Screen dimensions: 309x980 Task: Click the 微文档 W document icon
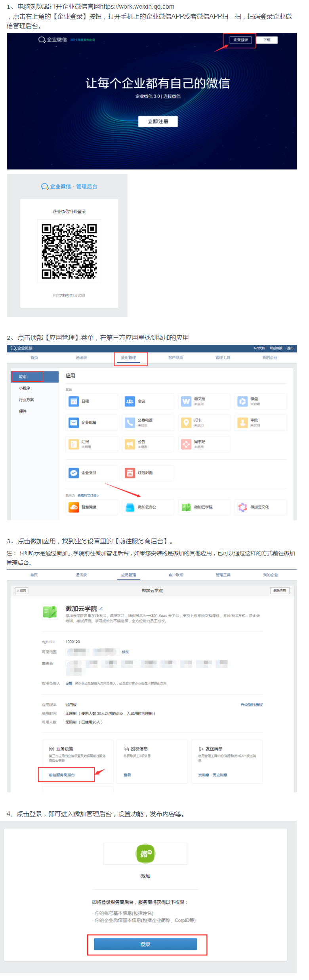(x=186, y=401)
